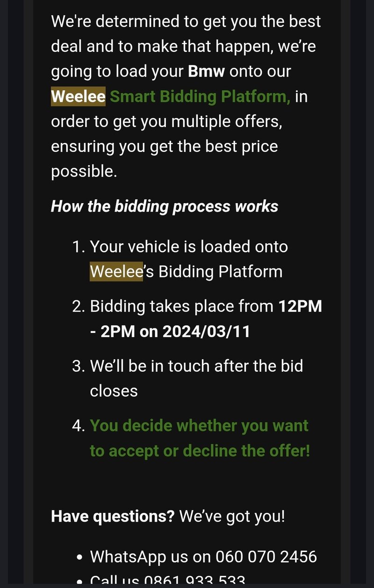Screen dimensions: 374x588
Task: Tap the number 2 list marker
Action: [x=77, y=306]
